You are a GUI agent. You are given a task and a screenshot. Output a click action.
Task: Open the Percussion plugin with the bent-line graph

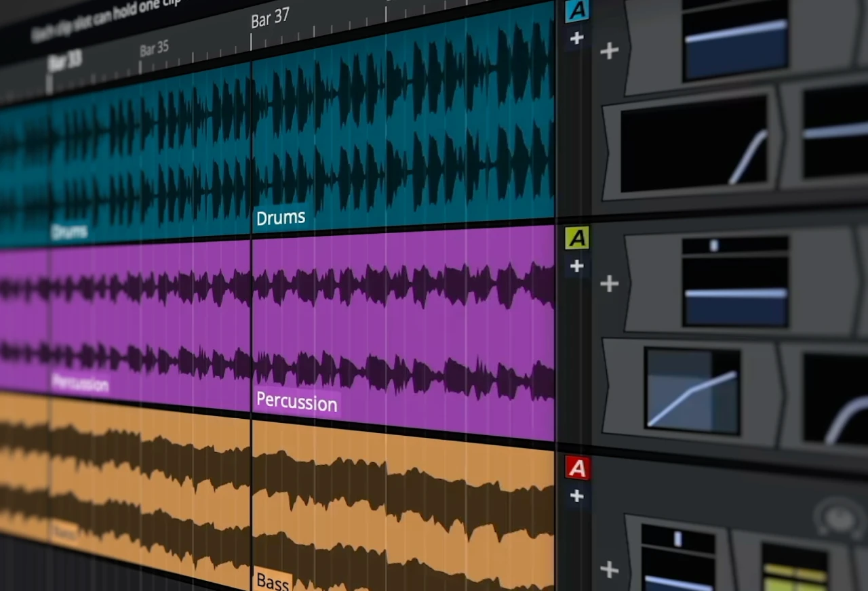[691, 391]
